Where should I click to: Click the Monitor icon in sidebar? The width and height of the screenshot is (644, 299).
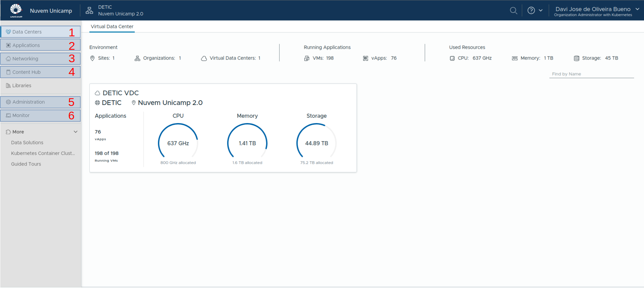[x=8, y=115]
